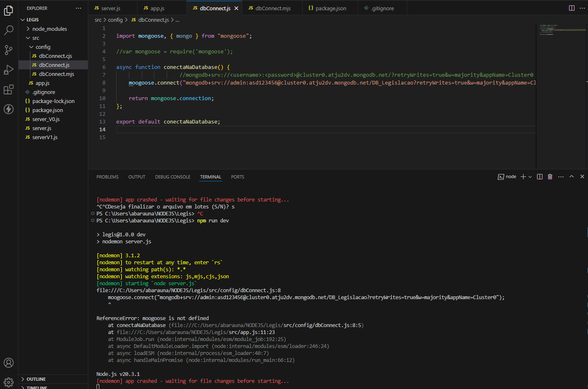Viewport: 588px width, 389px height.
Task: Click the new terminal plus icon
Action: tap(523, 177)
